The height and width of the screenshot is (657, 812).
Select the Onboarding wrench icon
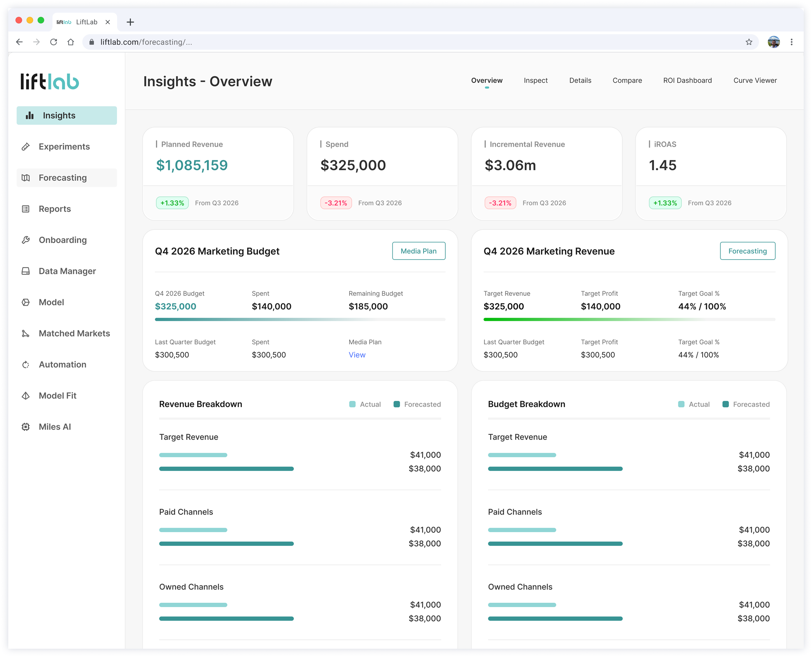[26, 240]
